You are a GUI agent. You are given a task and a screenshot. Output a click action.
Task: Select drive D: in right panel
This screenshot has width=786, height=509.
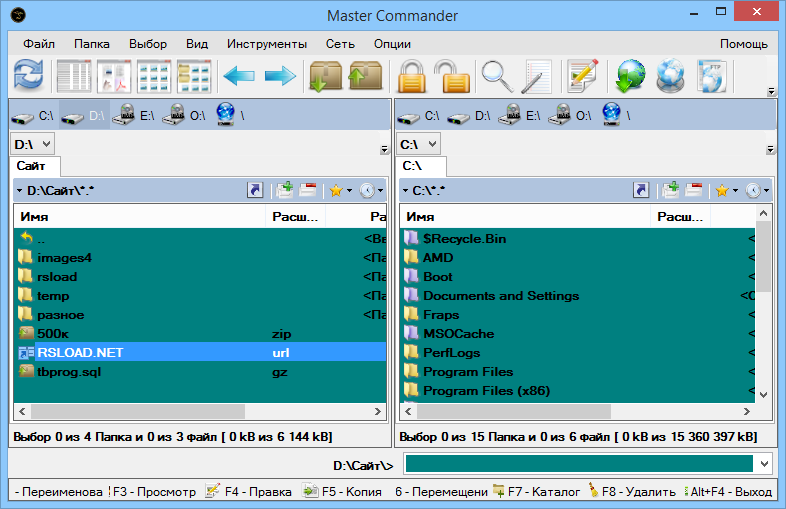click(x=469, y=116)
